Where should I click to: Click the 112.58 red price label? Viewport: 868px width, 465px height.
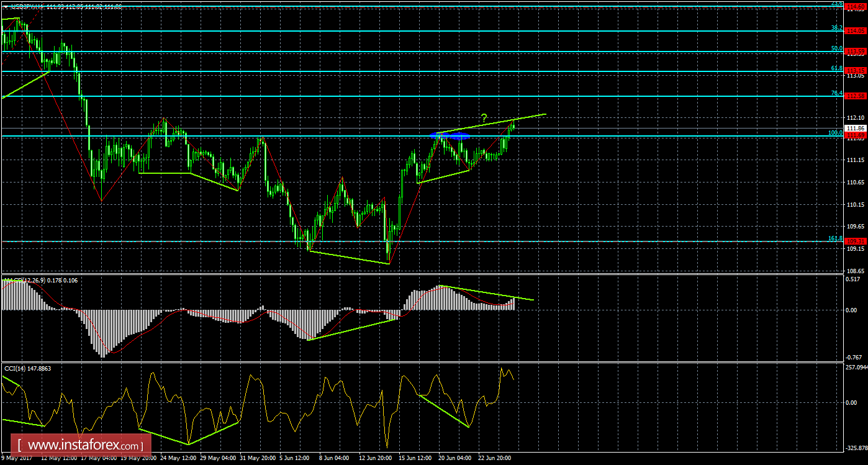856,96
